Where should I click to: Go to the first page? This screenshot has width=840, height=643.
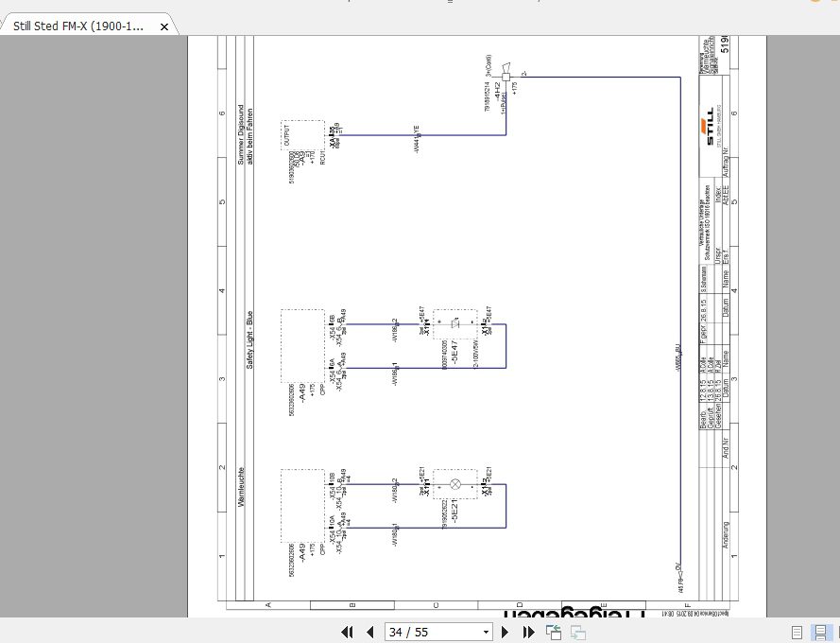pos(347,633)
